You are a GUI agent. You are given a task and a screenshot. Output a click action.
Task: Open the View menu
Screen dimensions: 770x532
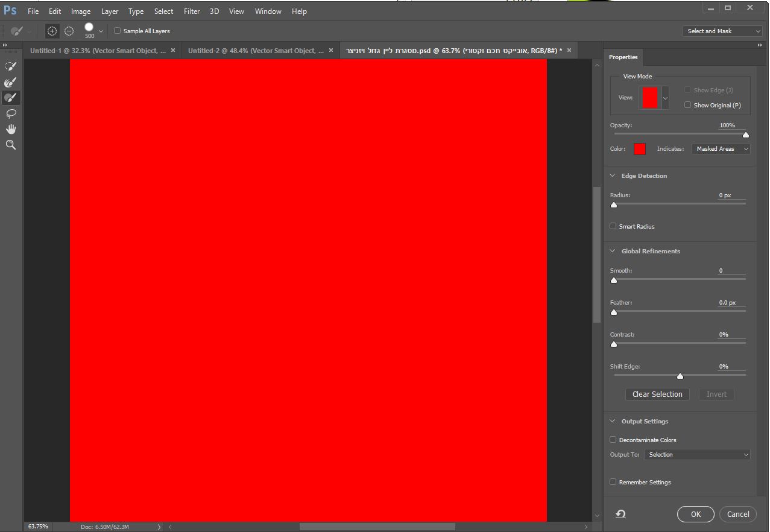coord(236,11)
